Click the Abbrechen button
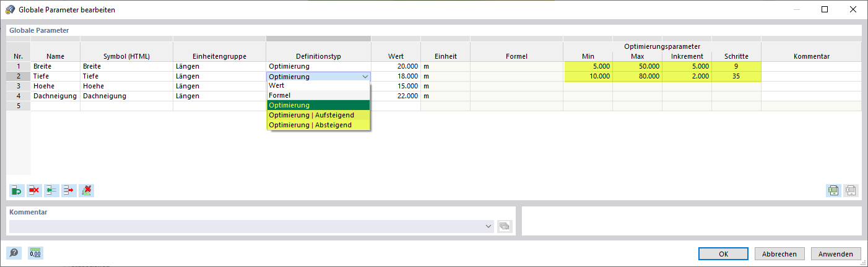 tap(779, 253)
